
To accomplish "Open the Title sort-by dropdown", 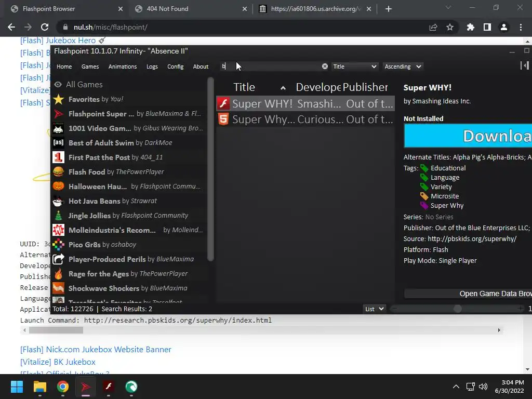I will tap(354, 66).
